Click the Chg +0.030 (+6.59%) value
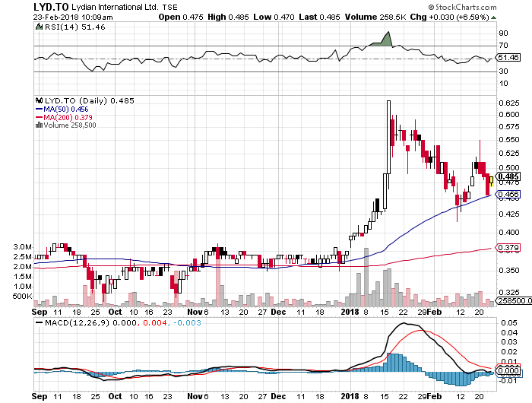Screen dimensions: 532x403 pyautogui.click(x=449, y=17)
